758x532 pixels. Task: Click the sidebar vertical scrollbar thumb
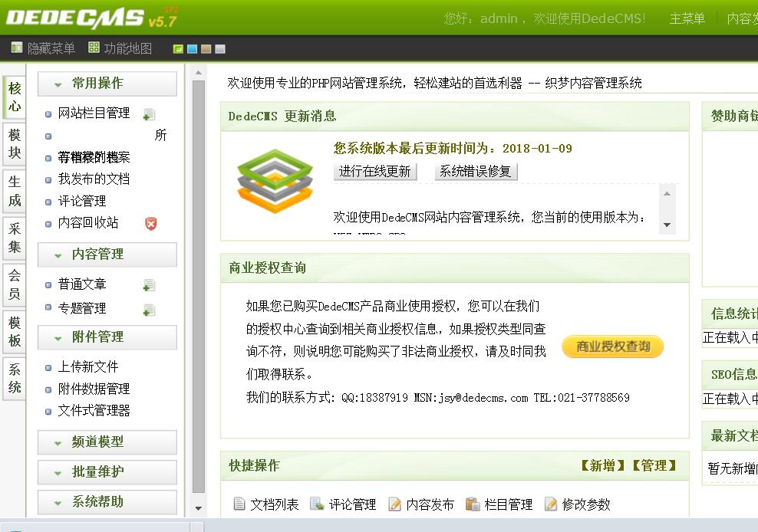tap(198, 287)
